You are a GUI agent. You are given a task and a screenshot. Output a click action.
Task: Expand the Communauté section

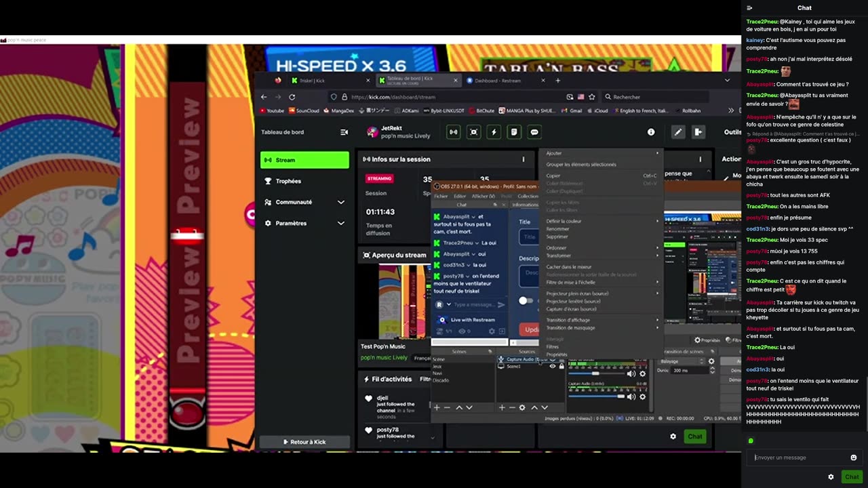[304, 202]
